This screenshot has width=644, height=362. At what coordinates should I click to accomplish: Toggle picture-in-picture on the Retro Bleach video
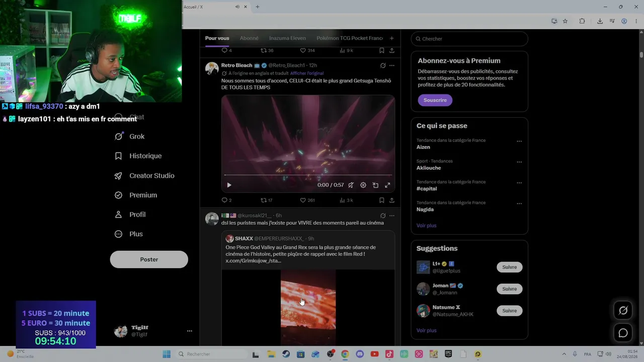[375, 185]
